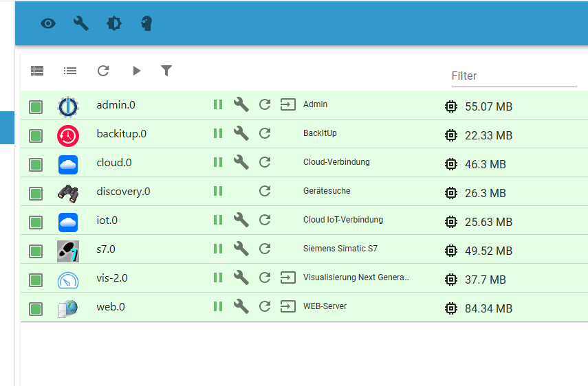The image size is (588, 386).
Task: Reload the instances list from toolbar
Action: coord(103,71)
